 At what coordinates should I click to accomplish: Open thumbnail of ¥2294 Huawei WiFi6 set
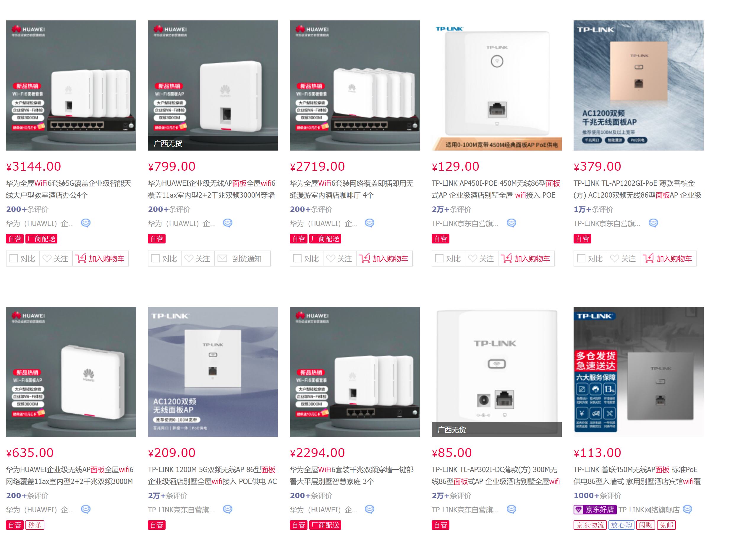[354, 372]
